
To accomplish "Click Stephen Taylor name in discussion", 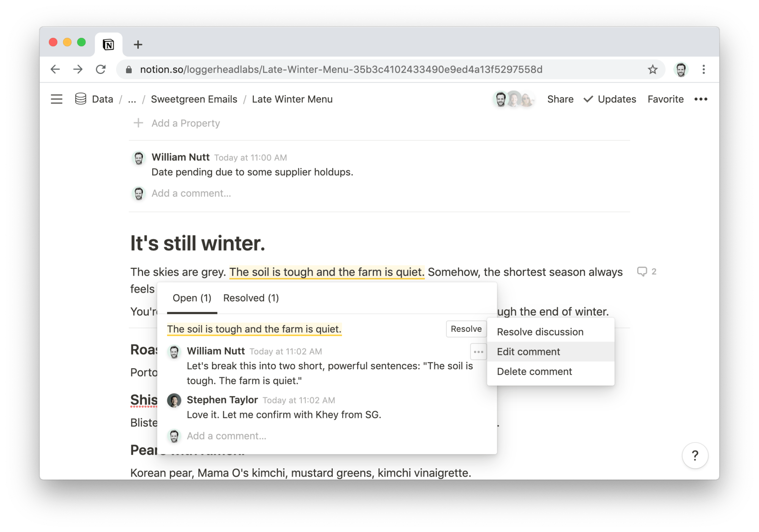I will point(222,400).
